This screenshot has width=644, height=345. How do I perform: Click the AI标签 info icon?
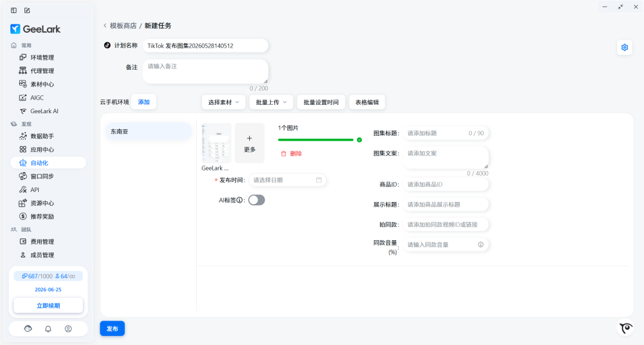pos(240,200)
